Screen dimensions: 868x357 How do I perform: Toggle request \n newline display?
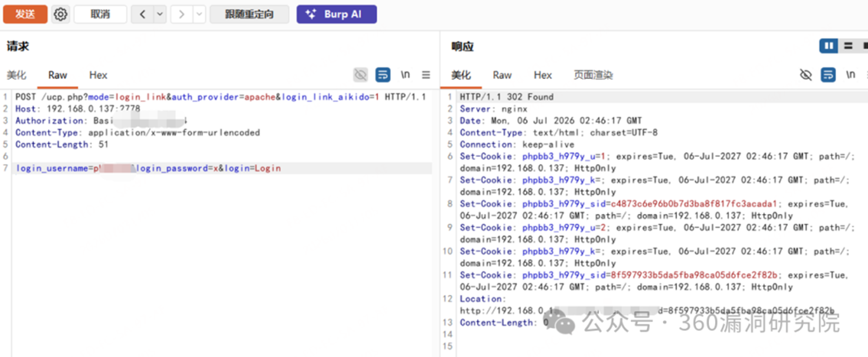(405, 75)
